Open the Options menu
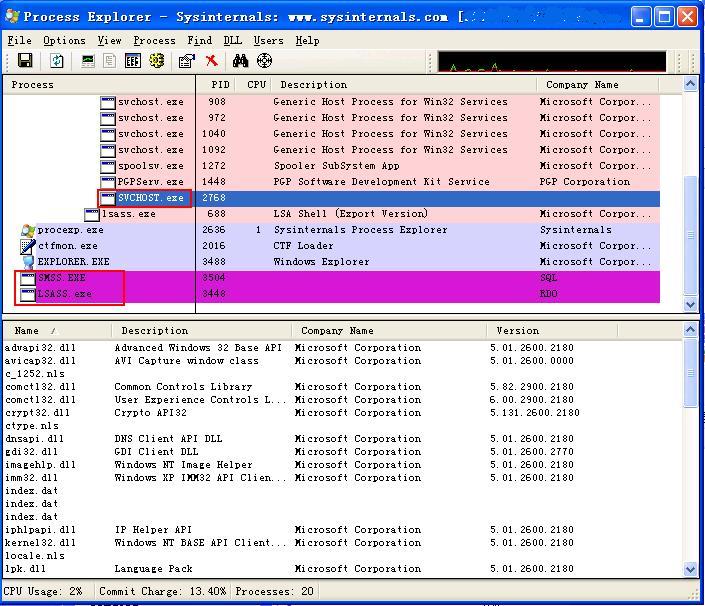This screenshot has height=606, width=705. tap(64, 40)
